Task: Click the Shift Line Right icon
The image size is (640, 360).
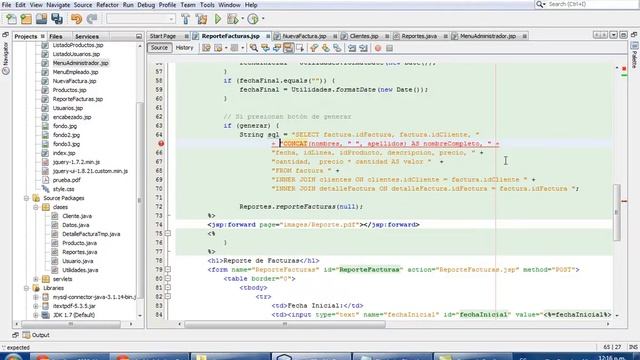Action: 363,48
